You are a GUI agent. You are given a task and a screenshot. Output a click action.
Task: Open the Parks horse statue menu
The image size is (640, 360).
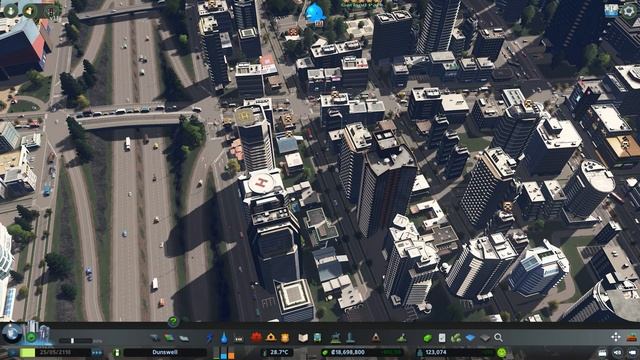coord(336,337)
